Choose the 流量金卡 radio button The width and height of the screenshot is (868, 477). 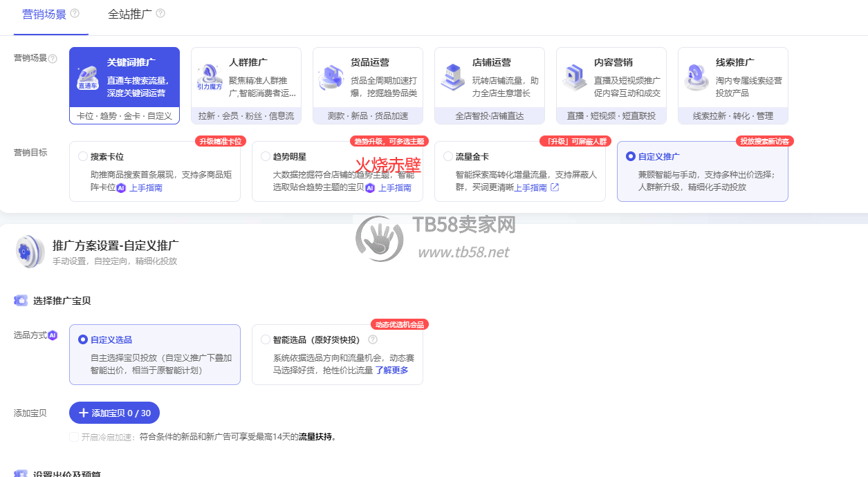click(x=448, y=157)
